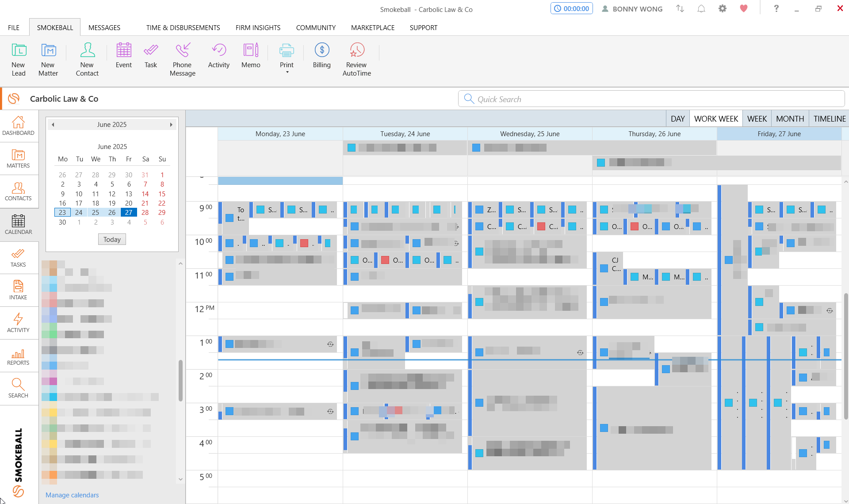Click in the Quick Search field
Image resolution: width=849 pixels, height=504 pixels.
pos(651,99)
